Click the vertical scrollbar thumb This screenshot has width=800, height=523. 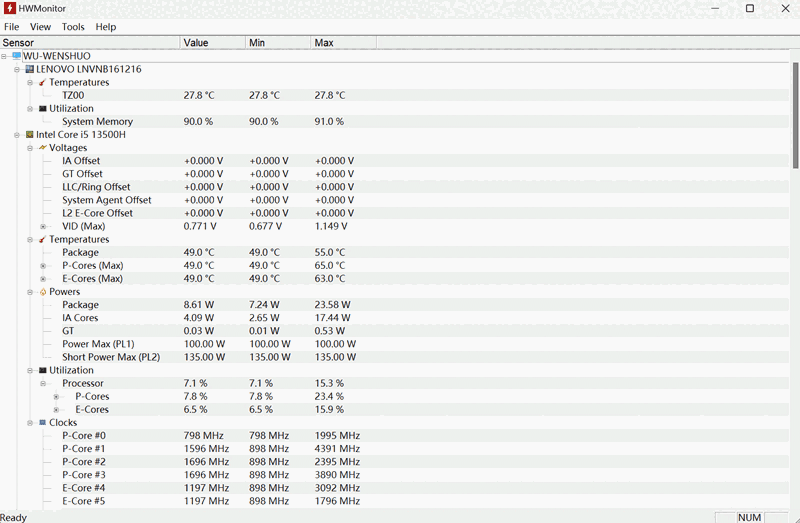click(795, 110)
